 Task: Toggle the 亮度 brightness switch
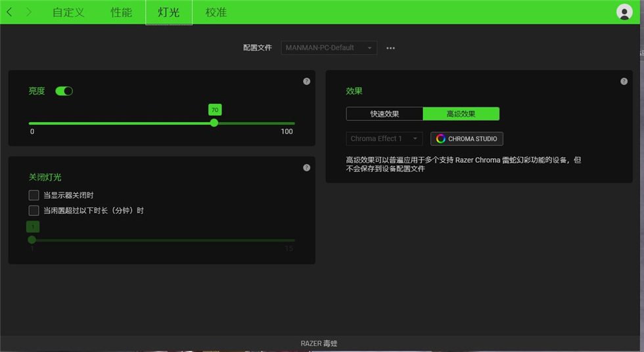[x=64, y=91]
